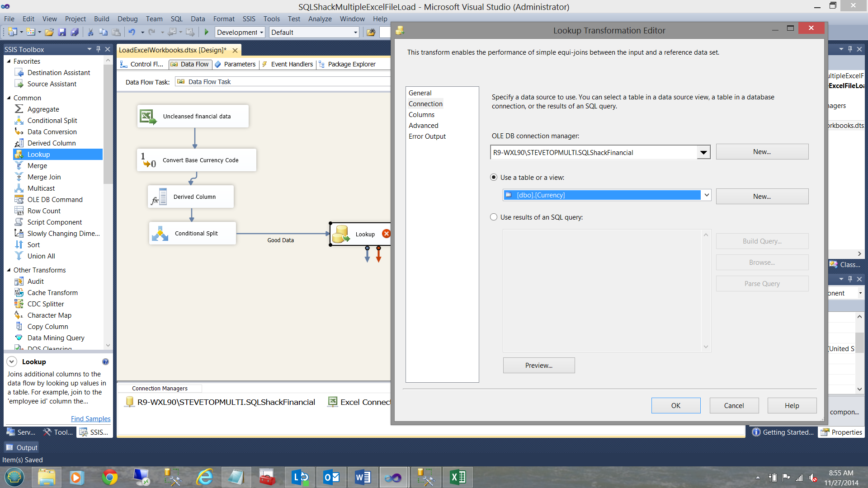Collapse the Lookup description panel chevron
868x488 pixels.
coord(12,362)
